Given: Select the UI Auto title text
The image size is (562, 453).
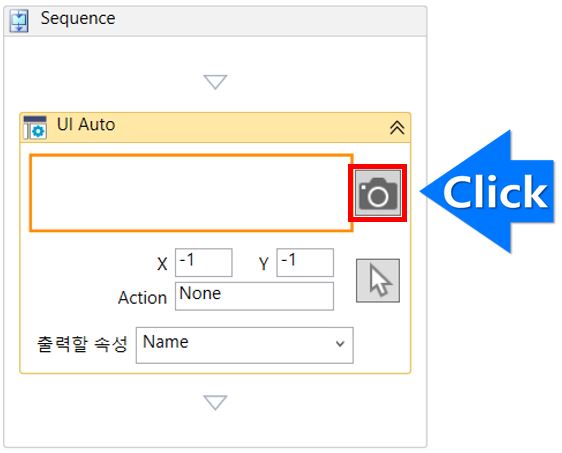Looking at the screenshot, I should tap(86, 125).
